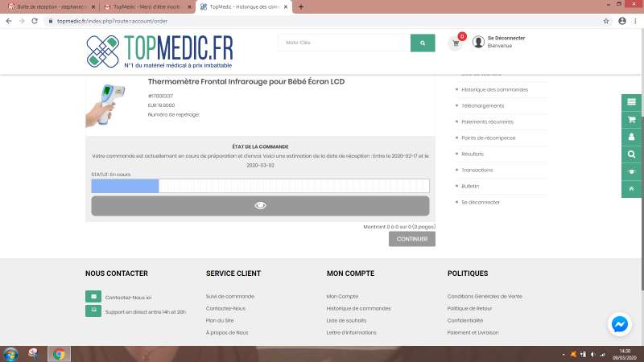Open Historique de commandes footer link
Image resolution: width=644 pixels, height=362 pixels.
(358, 308)
